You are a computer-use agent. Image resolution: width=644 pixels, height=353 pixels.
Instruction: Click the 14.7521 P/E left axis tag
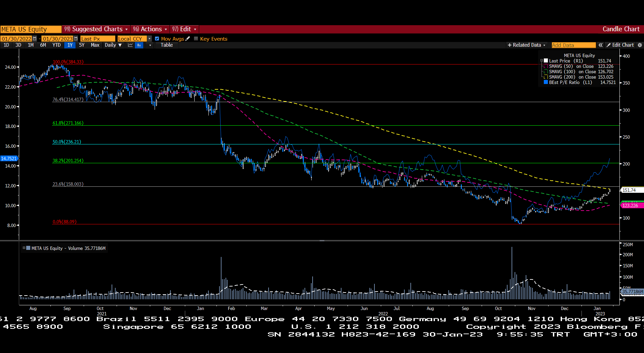(x=9, y=159)
